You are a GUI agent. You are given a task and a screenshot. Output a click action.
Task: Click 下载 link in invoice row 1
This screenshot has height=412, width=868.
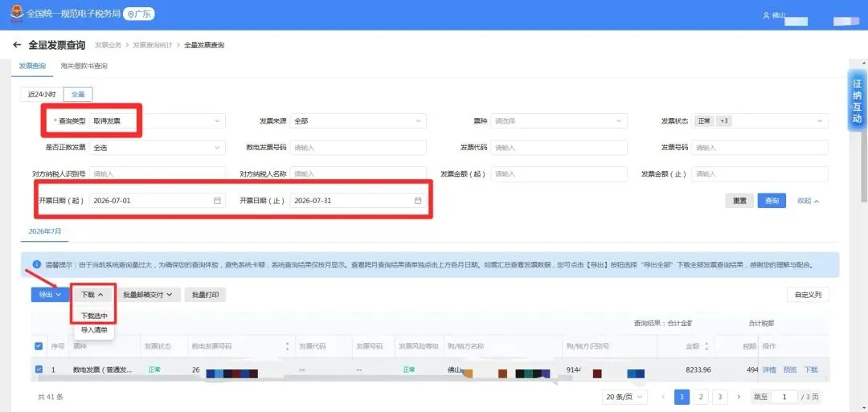click(x=811, y=369)
